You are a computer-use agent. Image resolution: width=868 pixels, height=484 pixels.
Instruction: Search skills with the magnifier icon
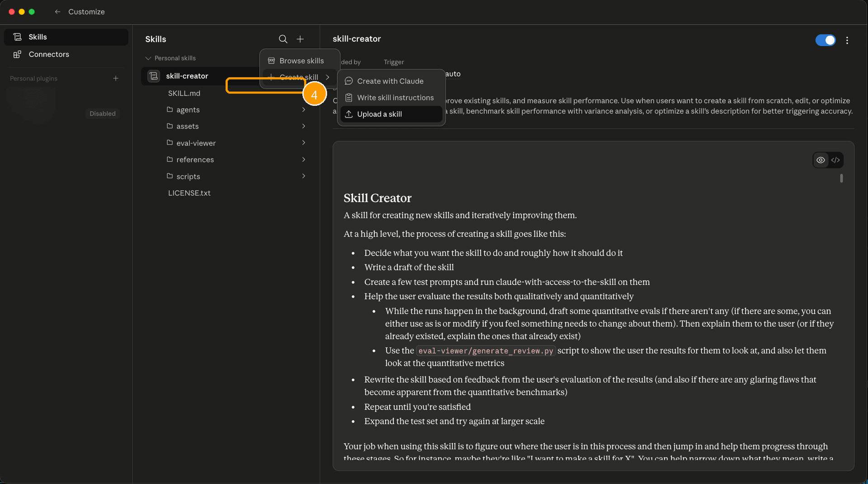point(283,39)
